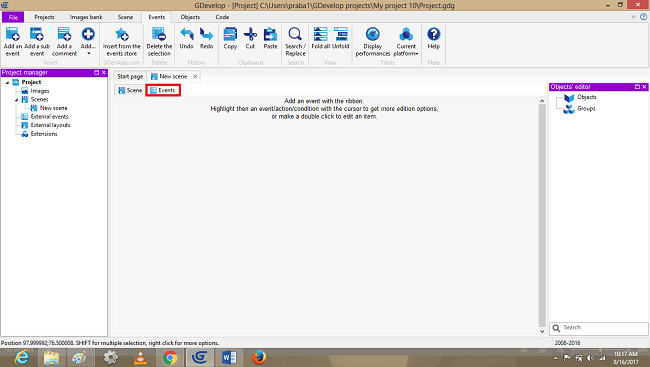Select the Events ribbon tab
The width and height of the screenshot is (650, 367).
point(157,17)
